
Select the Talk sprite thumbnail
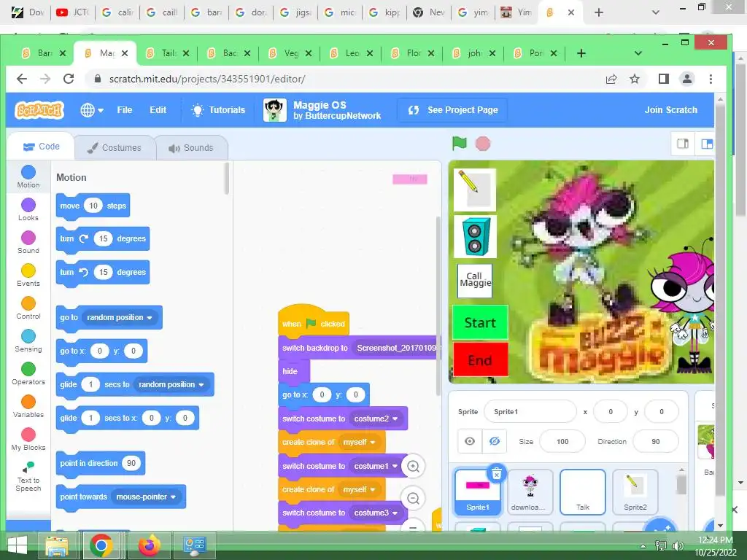583,492
